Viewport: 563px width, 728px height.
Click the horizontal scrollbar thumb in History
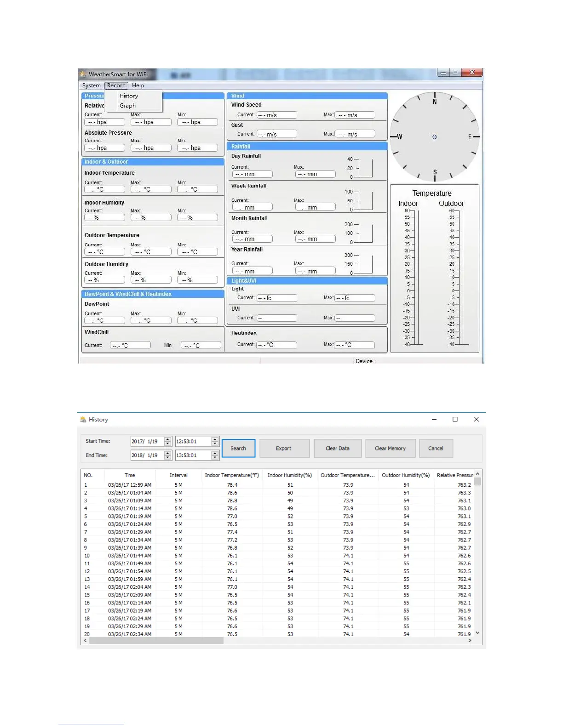[156, 641]
